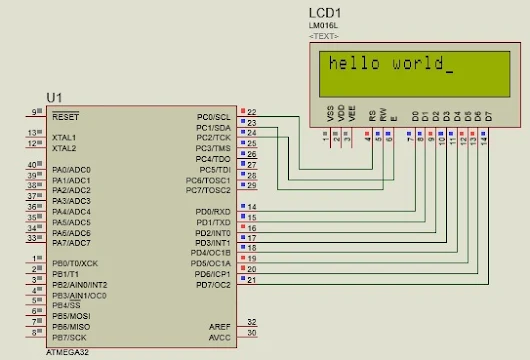Click the grey pin marker at pin 9
Viewport: 530px width, 360px height.
coord(40,111)
